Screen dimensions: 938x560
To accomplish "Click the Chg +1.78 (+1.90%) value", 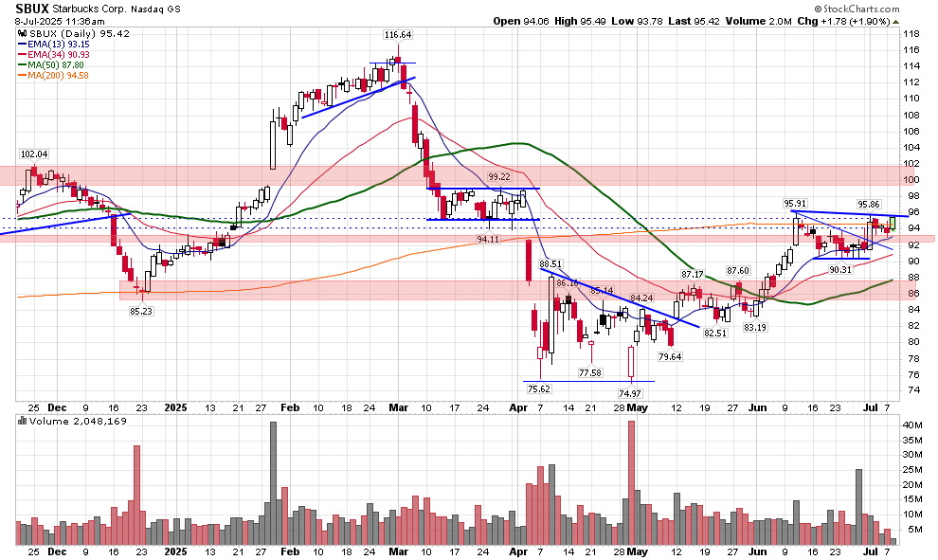I will coord(843,21).
